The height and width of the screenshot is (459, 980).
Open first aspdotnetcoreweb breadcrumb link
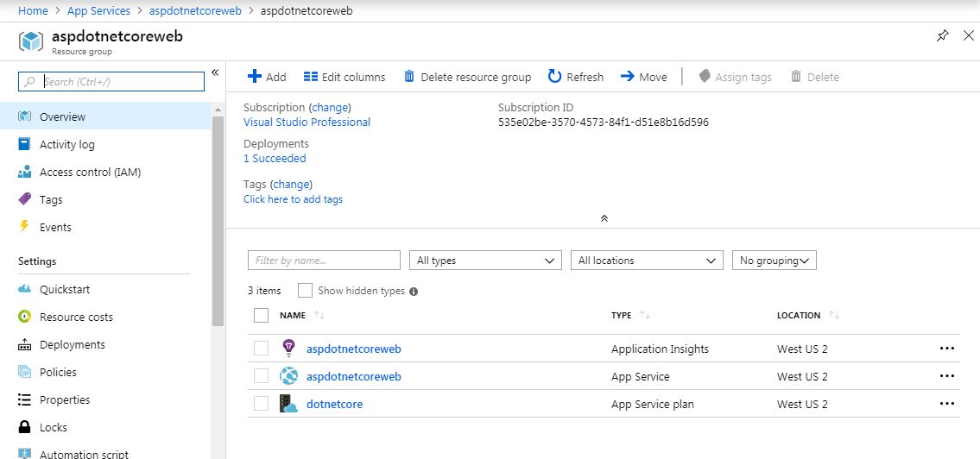(195, 10)
